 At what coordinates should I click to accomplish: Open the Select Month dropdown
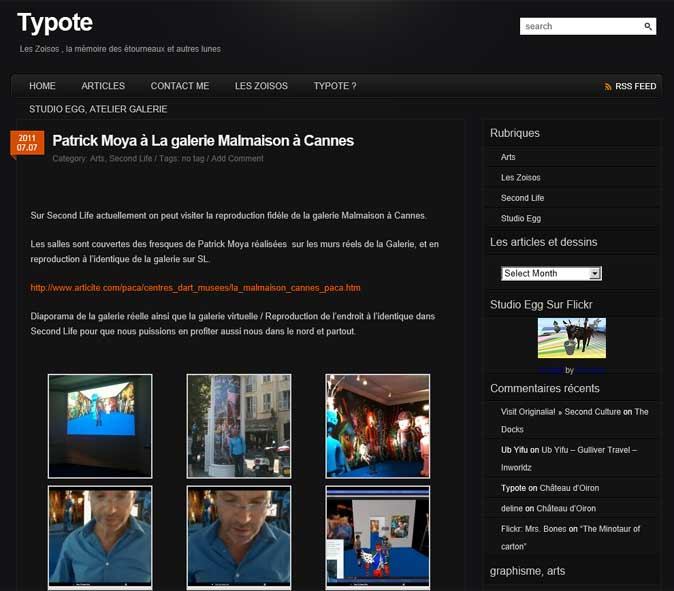[x=551, y=273]
